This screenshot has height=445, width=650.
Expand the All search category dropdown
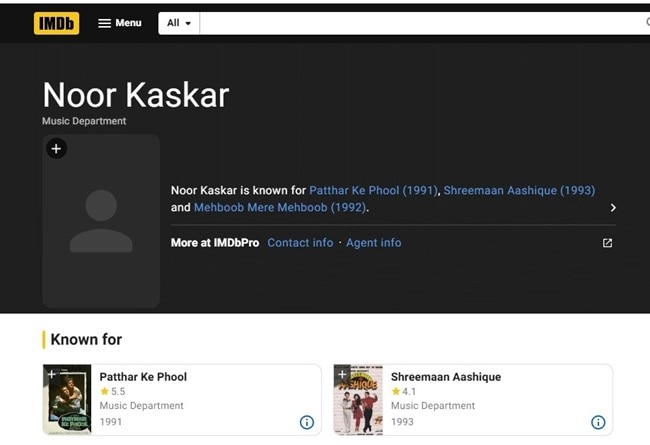tap(179, 23)
